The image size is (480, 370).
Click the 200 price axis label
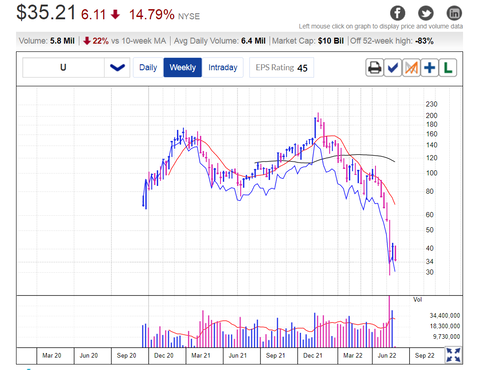tap(431, 116)
